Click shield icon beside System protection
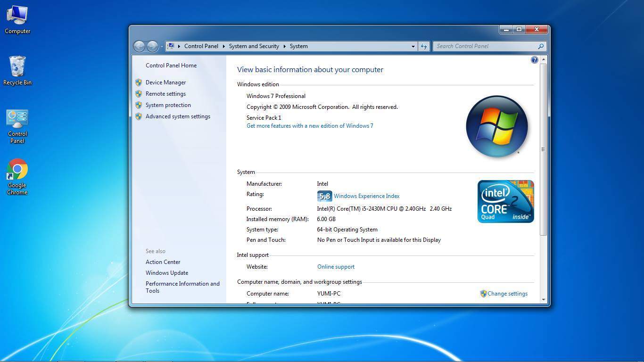Image resolution: width=644 pixels, height=362 pixels. (139, 105)
